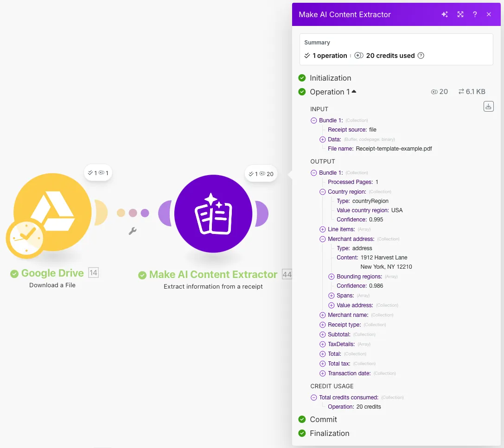Select the Type: countryRegion row
The height and width of the screenshot is (448, 504).
[363, 201]
